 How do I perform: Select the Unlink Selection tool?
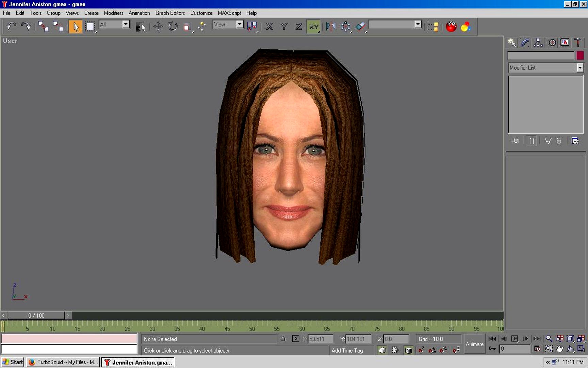(58, 26)
